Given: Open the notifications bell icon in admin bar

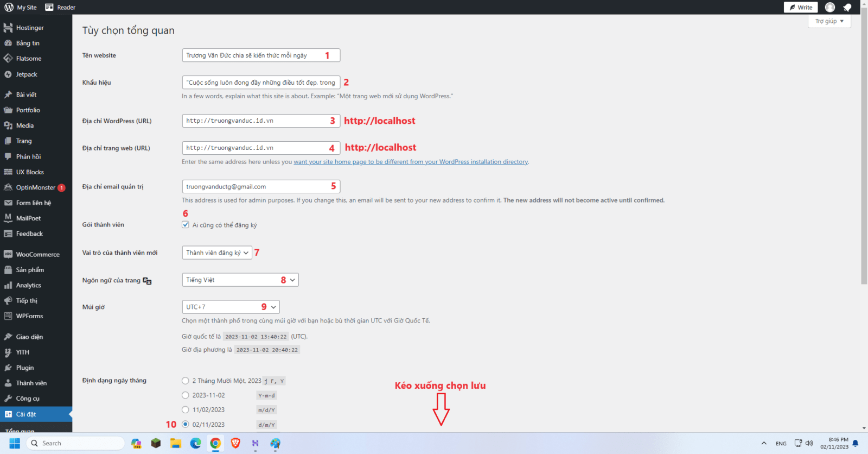Looking at the screenshot, I should pyautogui.click(x=847, y=7).
